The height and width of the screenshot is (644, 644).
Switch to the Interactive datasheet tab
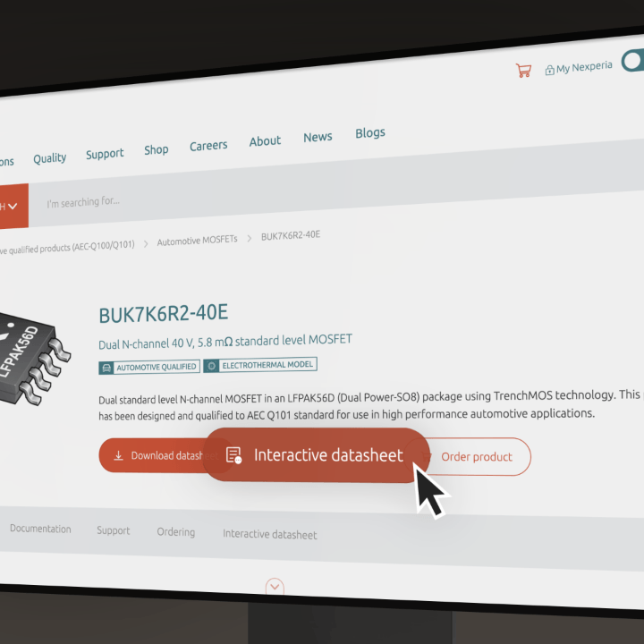pyautogui.click(x=270, y=534)
